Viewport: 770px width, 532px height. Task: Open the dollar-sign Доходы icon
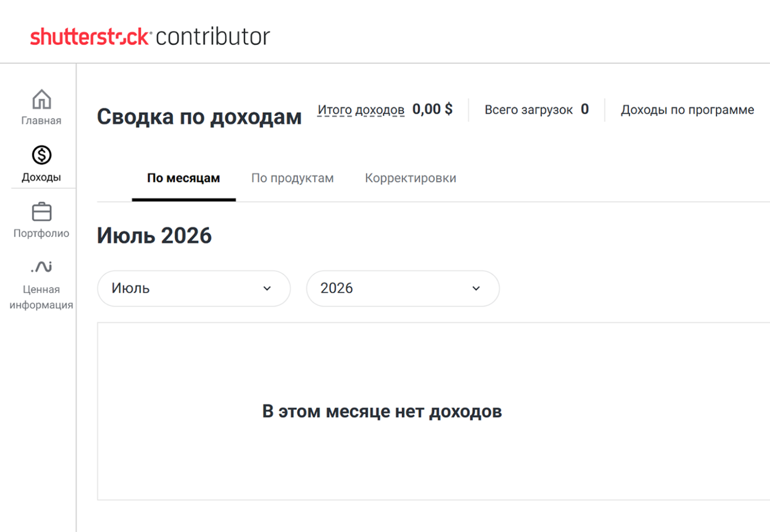[x=42, y=155]
